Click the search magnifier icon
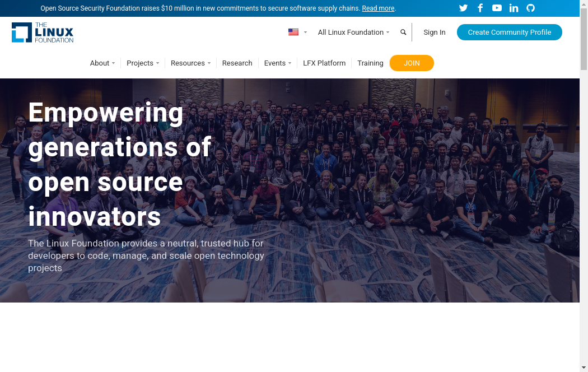Image resolution: width=588 pixels, height=372 pixels. click(x=403, y=32)
